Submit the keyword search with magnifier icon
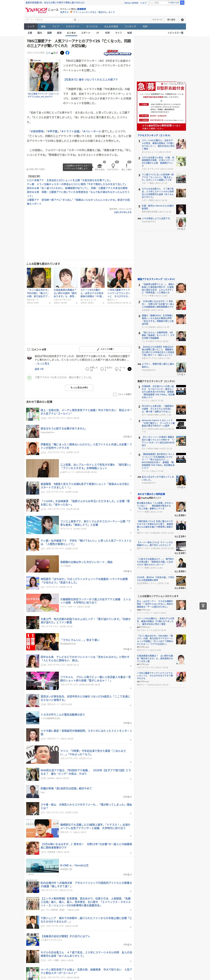The width and height of the screenshot is (210, 980). [x=75, y=20]
